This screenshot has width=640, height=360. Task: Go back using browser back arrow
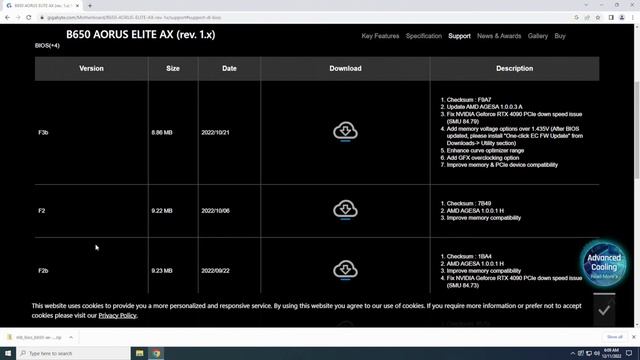click(x=7, y=18)
